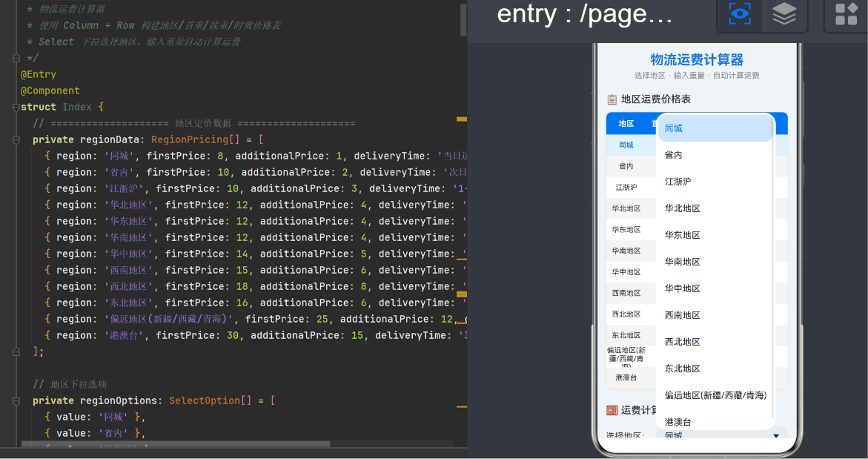The height and width of the screenshot is (459, 868).
Task: Click the clipboard icon beside 地区运费价格表
Action: (x=612, y=99)
